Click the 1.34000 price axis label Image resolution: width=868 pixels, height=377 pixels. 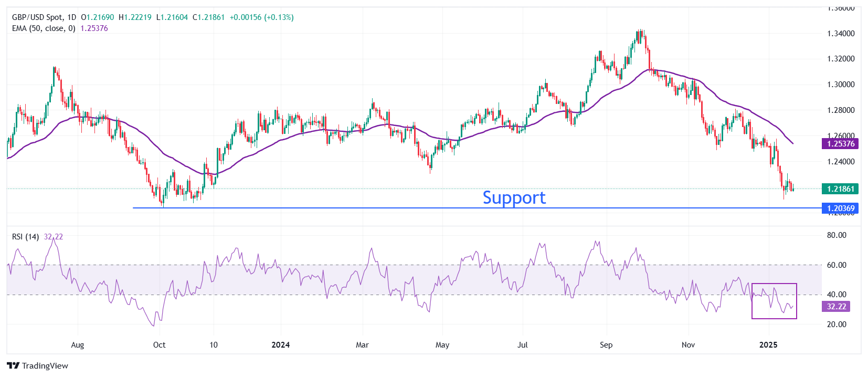(x=841, y=34)
